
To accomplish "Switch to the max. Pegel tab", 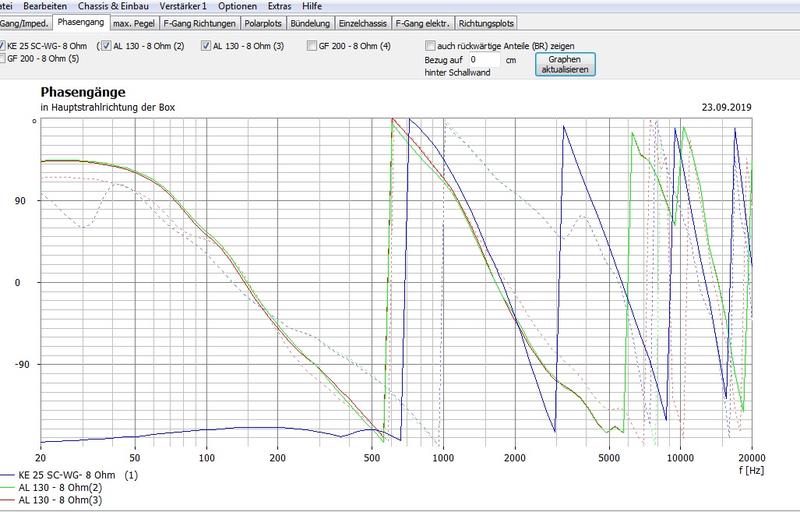I will coord(133,22).
